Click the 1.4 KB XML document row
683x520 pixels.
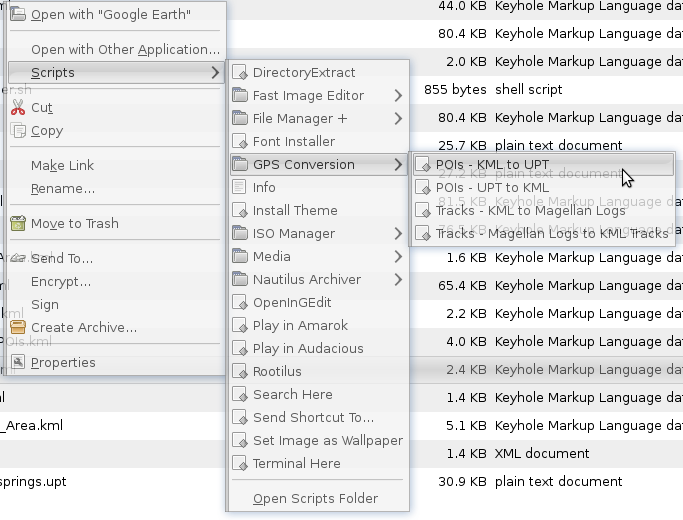[342, 453]
